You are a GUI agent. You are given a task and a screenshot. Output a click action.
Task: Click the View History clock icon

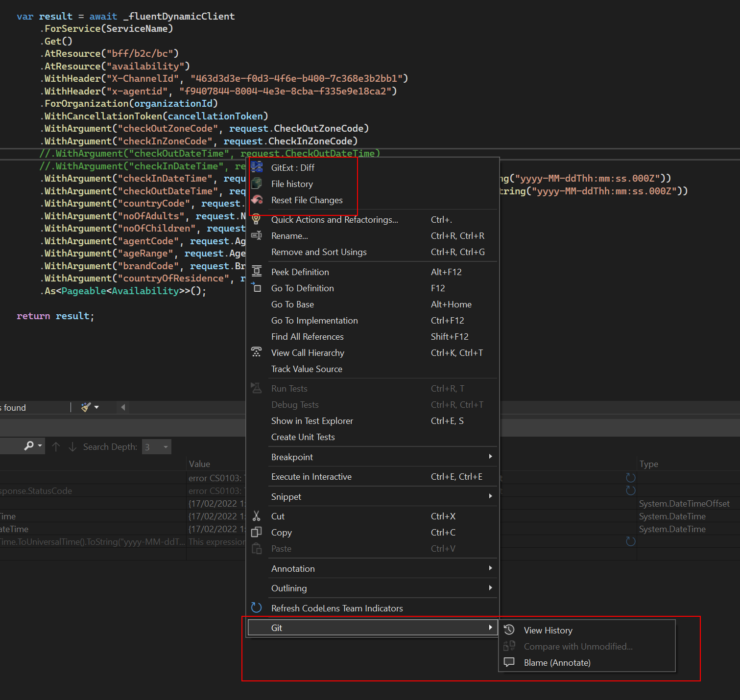coord(509,630)
